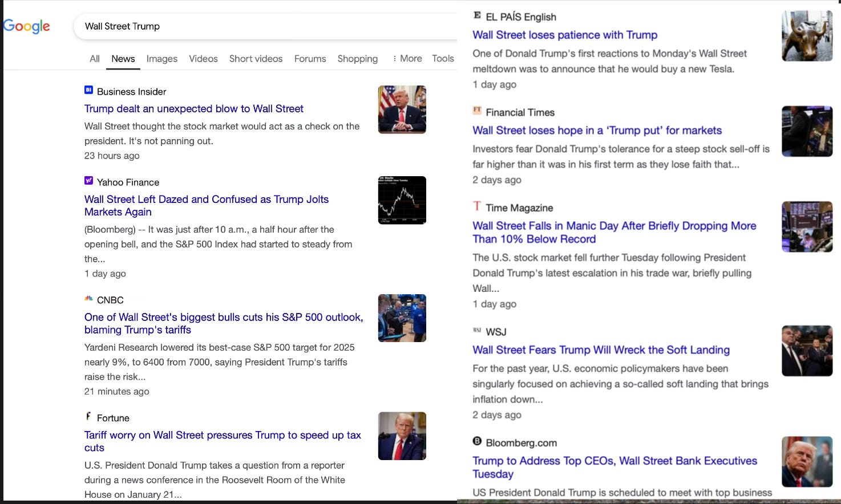Click the Business Insider source name
The image size is (841, 504).
[x=132, y=91]
